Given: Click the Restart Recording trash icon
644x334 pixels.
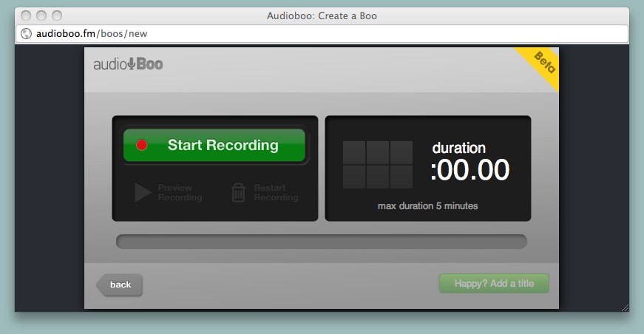Looking at the screenshot, I should coord(238,192).
